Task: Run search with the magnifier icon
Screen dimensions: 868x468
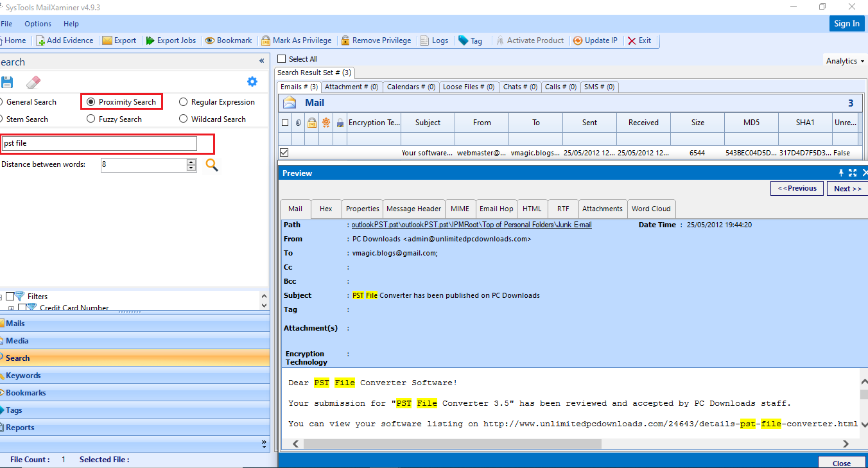Action: 211,165
